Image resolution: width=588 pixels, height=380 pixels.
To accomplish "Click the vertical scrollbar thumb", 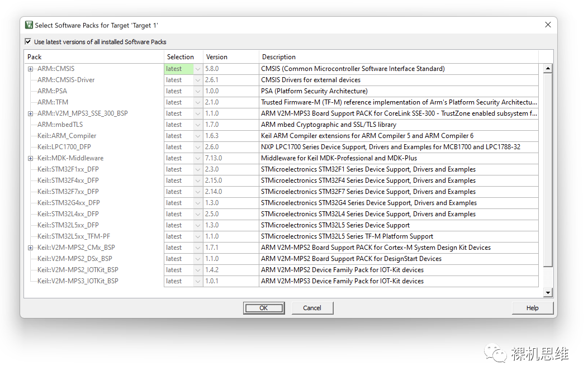I will coord(548,170).
